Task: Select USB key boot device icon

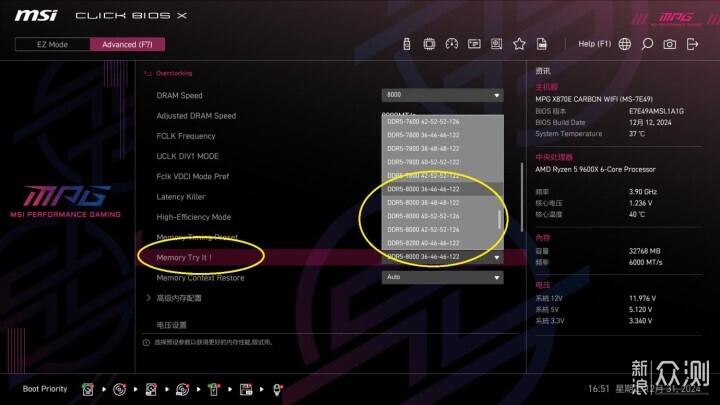Action: [214, 389]
